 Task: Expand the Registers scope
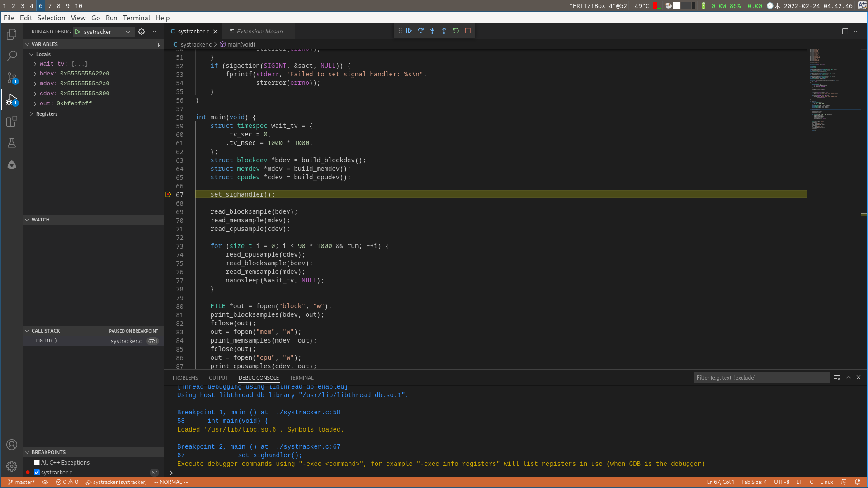[31, 114]
